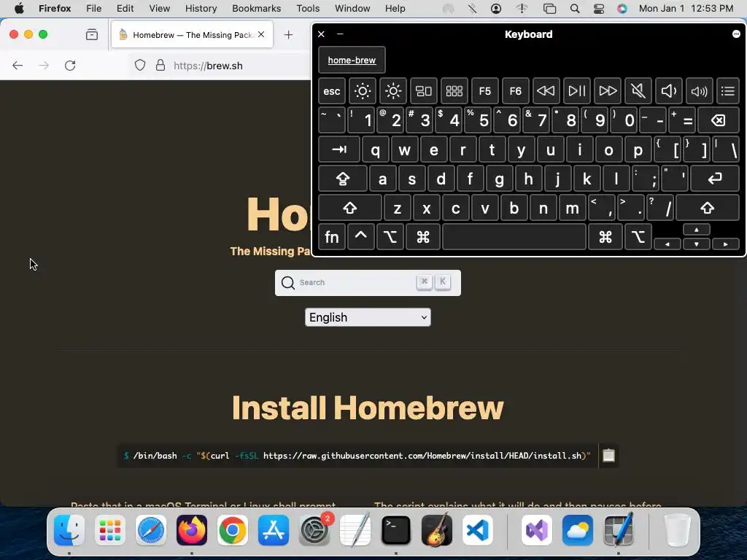Tap the rewind media key
The image size is (747, 560).
tap(546, 91)
